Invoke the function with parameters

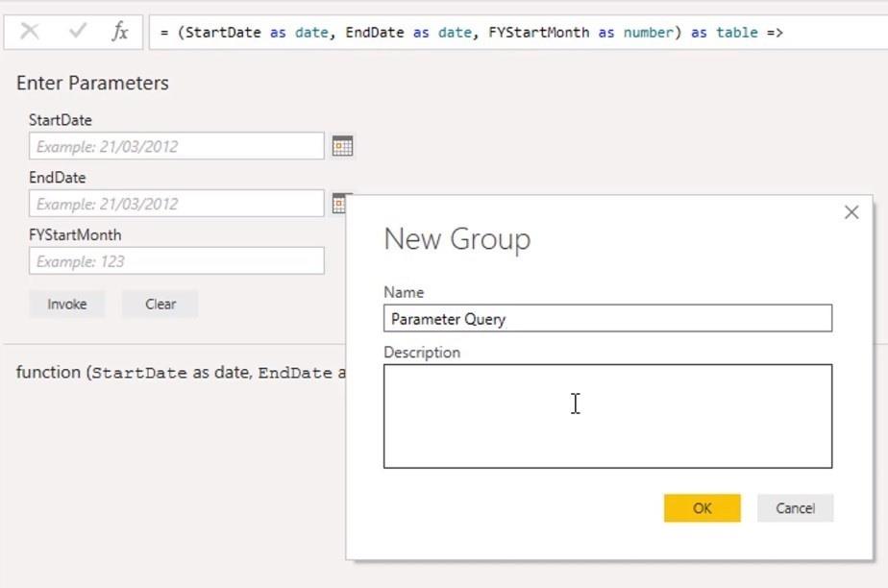click(x=67, y=304)
